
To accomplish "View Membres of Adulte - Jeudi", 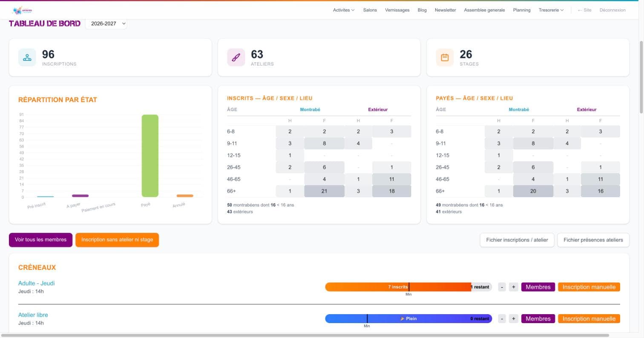I will [538, 287].
